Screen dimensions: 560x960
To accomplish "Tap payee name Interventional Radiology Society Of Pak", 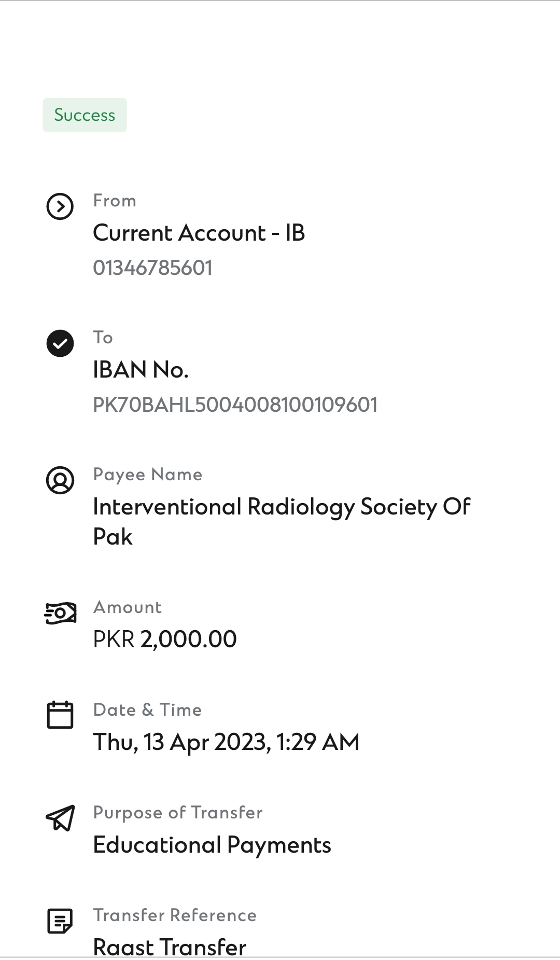I will (281, 521).
